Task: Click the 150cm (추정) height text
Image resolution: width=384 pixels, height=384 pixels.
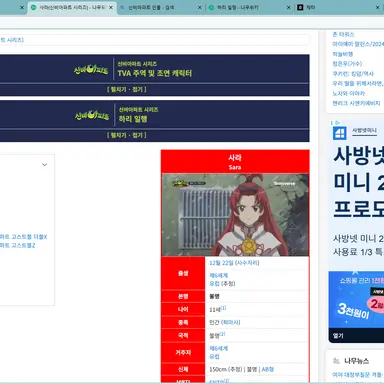Action: [x=226, y=369]
